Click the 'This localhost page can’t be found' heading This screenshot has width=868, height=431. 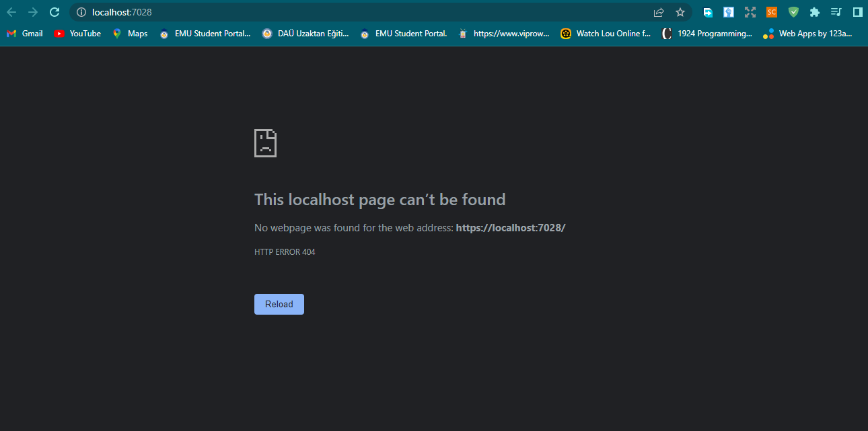click(379, 200)
